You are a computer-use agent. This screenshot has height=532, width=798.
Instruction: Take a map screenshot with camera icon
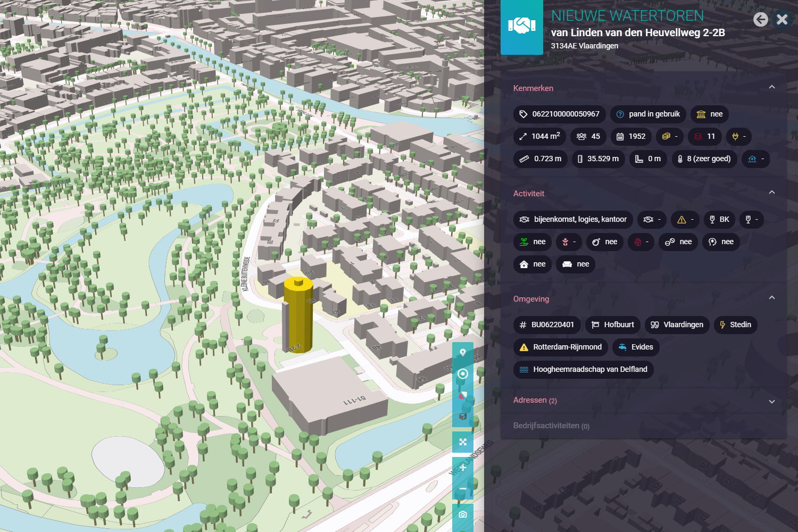click(463, 514)
